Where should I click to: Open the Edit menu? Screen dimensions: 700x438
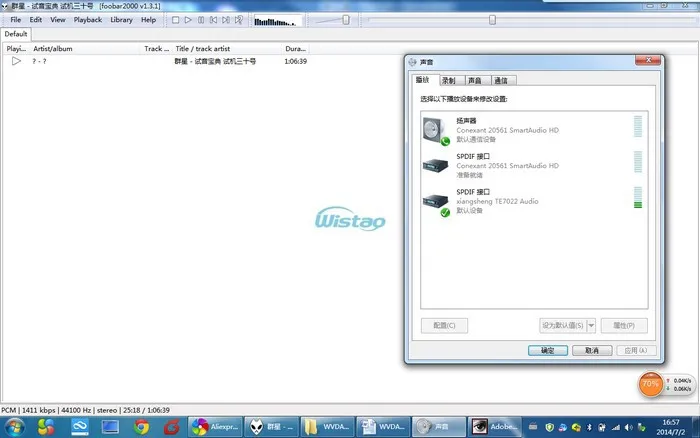click(x=36, y=20)
